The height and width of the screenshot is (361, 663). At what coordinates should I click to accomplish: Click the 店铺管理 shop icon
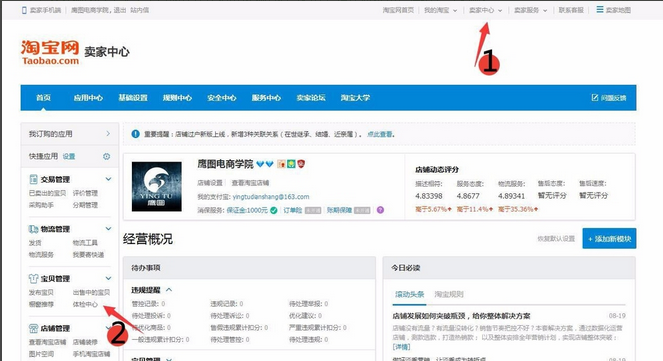pyautogui.click(x=33, y=328)
